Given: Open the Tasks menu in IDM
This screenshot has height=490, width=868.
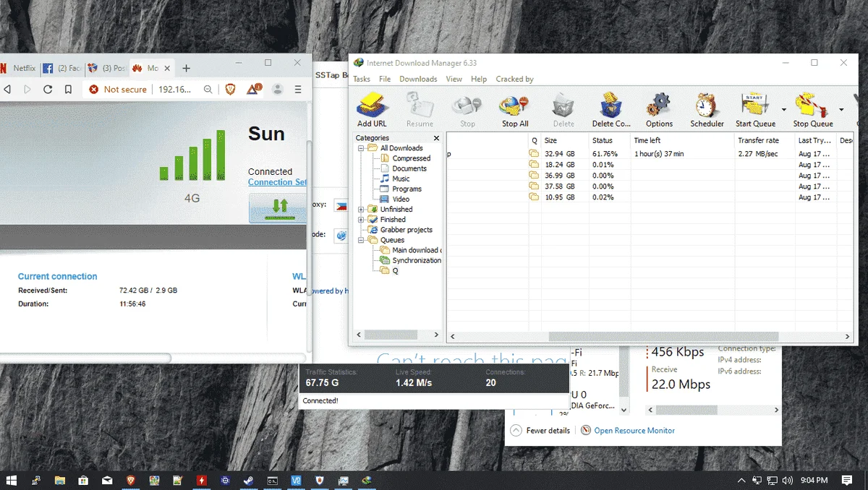Looking at the screenshot, I should 362,79.
